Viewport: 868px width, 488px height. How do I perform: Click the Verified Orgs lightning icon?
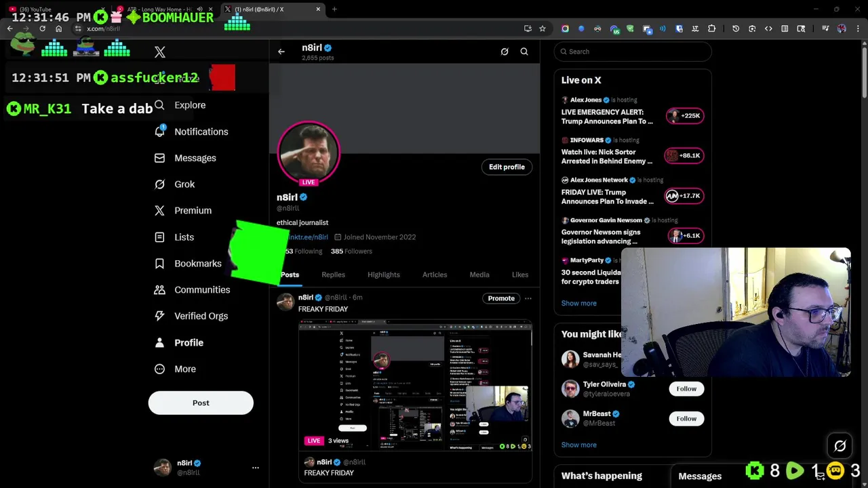(x=159, y=316)
